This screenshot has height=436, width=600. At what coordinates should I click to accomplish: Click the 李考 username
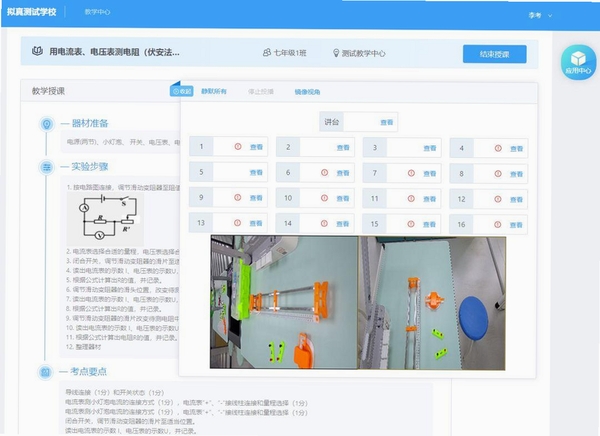point(535,15)
